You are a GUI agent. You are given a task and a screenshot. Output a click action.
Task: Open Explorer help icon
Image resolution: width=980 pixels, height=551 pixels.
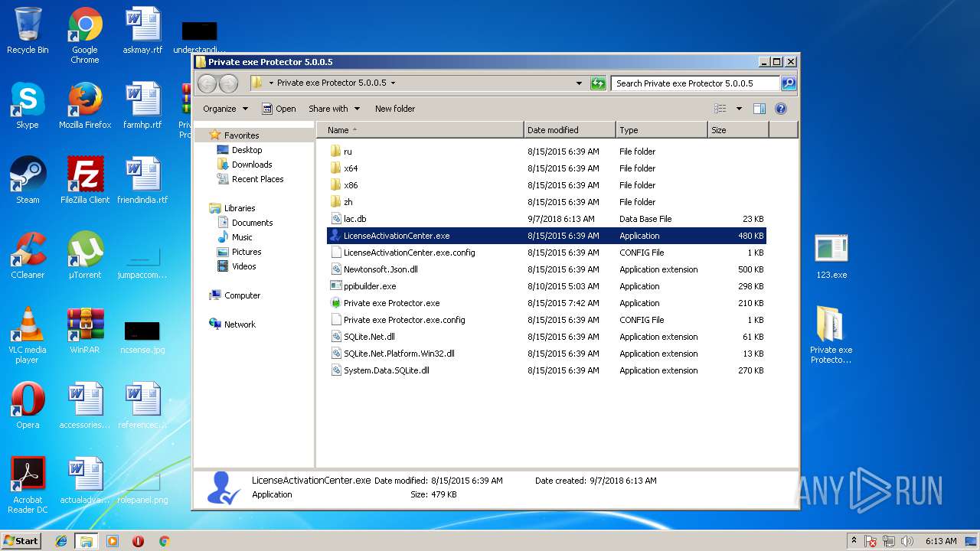[781, 109]
